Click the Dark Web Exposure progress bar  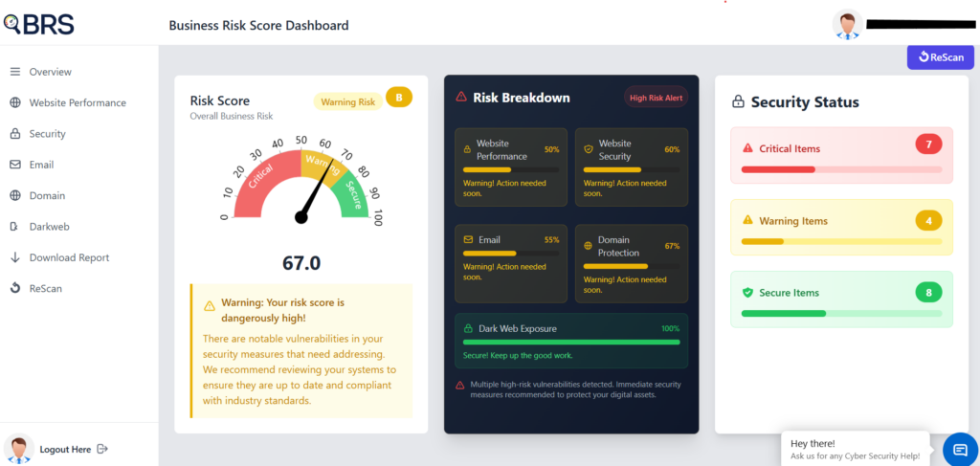[x=570, y=342]
